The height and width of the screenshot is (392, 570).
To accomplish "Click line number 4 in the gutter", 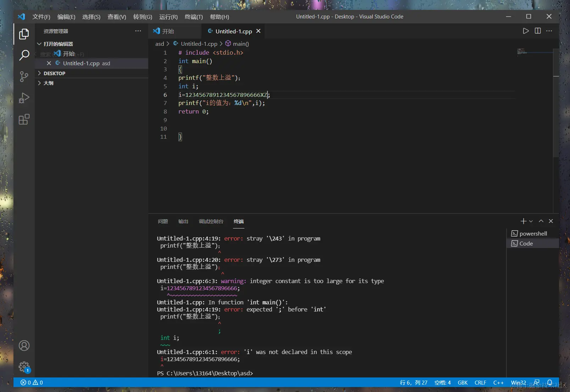I will pos(165,78).
